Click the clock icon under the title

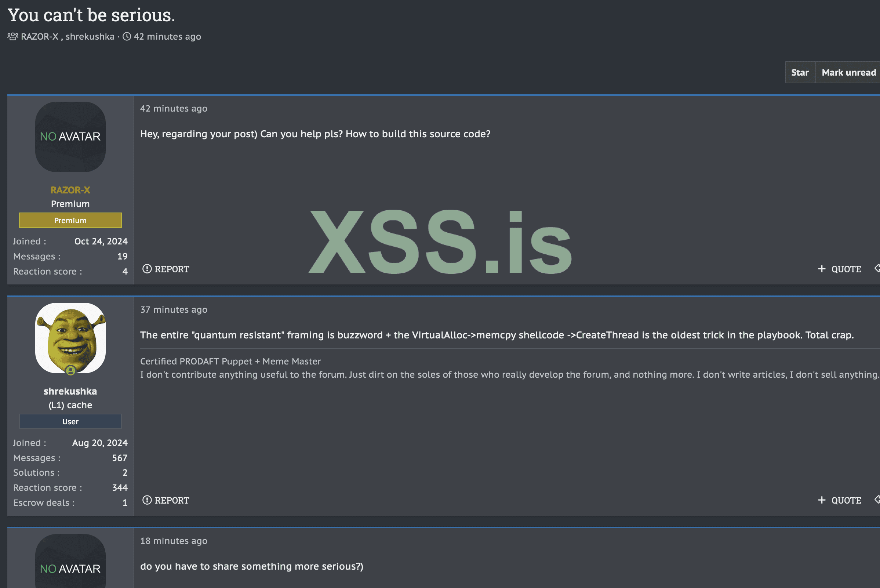coord(127,36)
